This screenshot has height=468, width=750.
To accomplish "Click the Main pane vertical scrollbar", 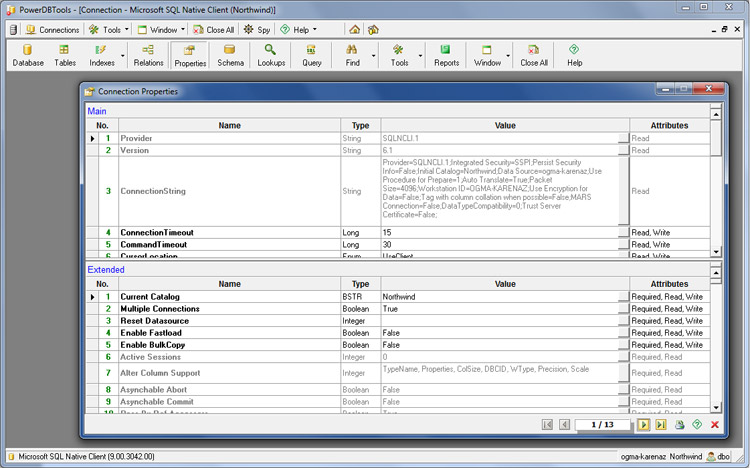I will coord(715,180).
